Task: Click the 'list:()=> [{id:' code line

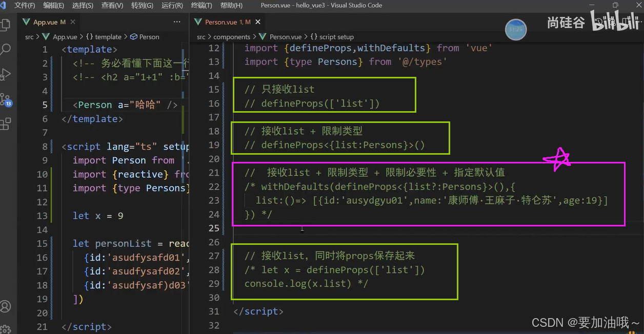Action: pos(432,200)
